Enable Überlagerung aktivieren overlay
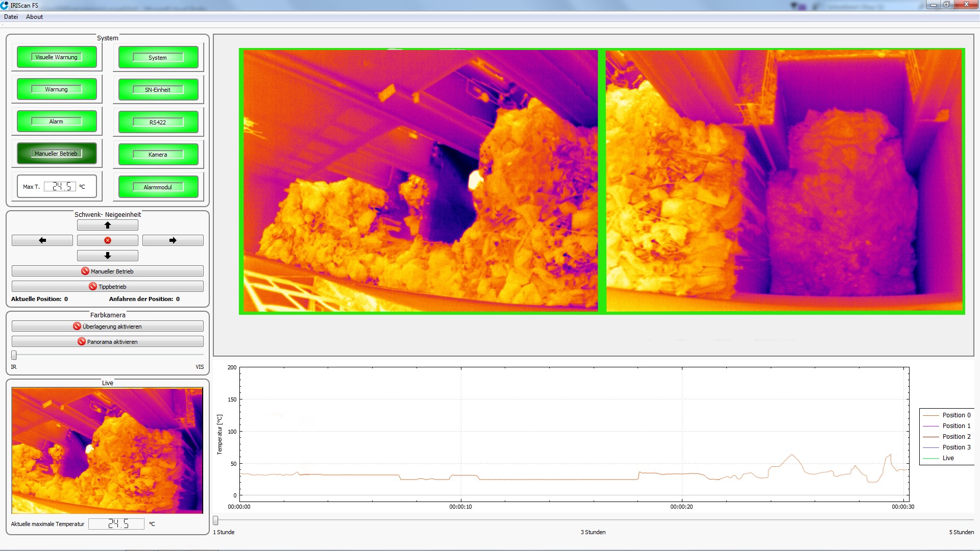The image size is (980, 551). click(x=107, y=327)
